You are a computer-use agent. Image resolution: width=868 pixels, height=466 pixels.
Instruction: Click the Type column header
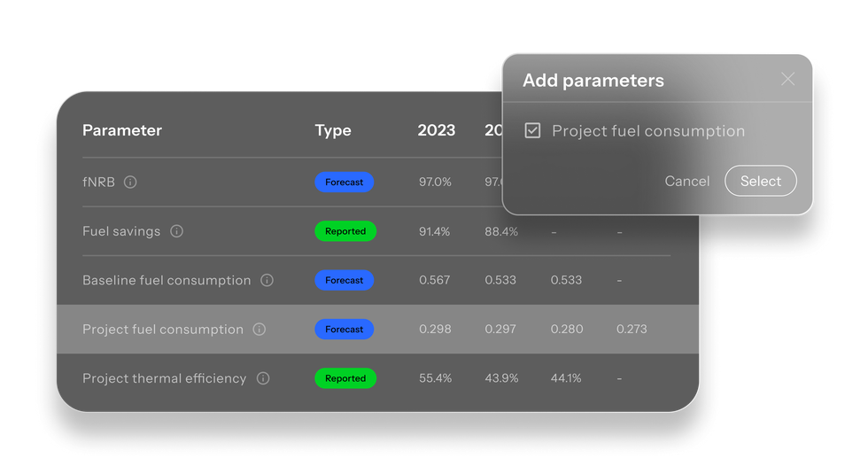coord(333,130)
